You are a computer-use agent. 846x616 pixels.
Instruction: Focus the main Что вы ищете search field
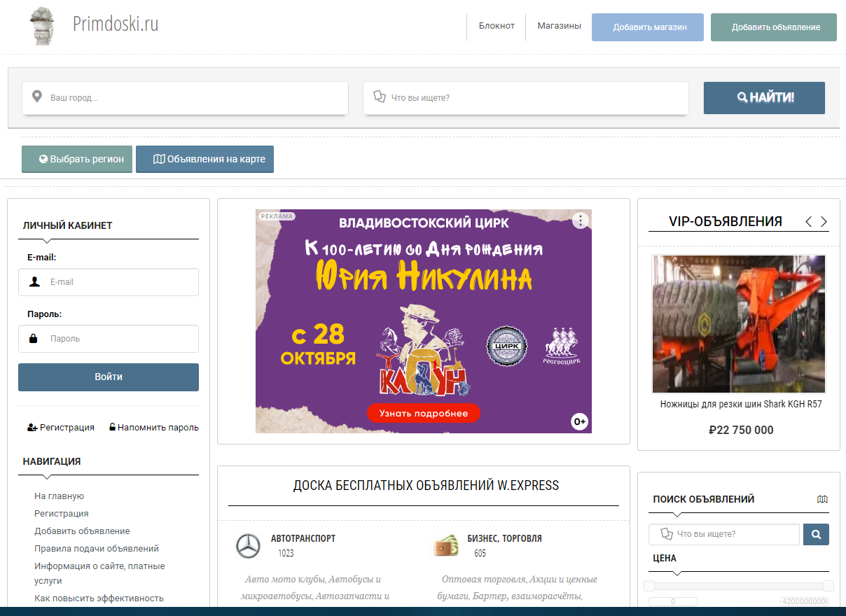click(526, 98)
